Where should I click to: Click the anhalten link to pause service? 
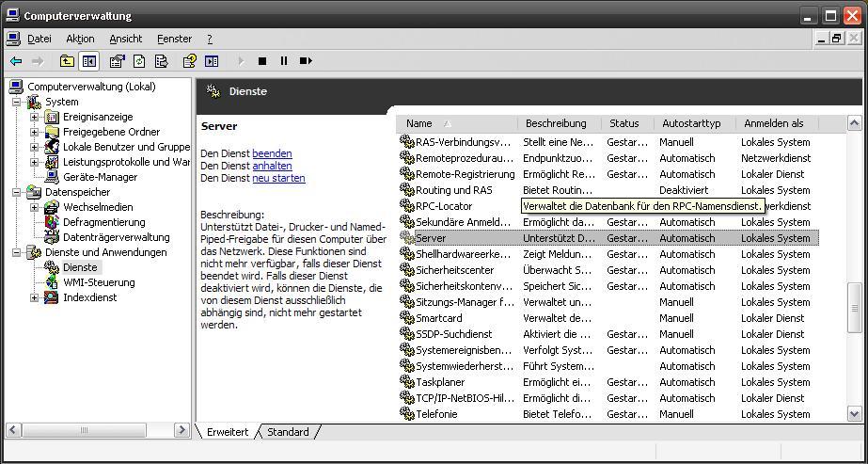pos(273,166)
